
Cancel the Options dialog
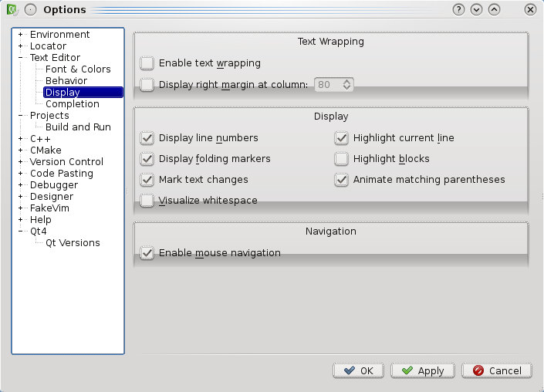pos(497,370)
